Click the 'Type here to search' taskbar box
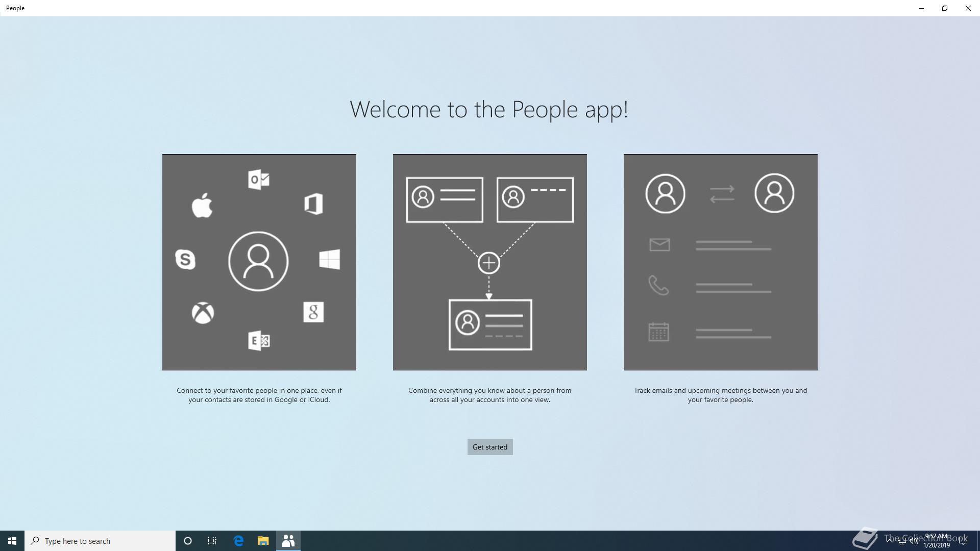The height and width of the screenshot is (551, 980). 100,541
